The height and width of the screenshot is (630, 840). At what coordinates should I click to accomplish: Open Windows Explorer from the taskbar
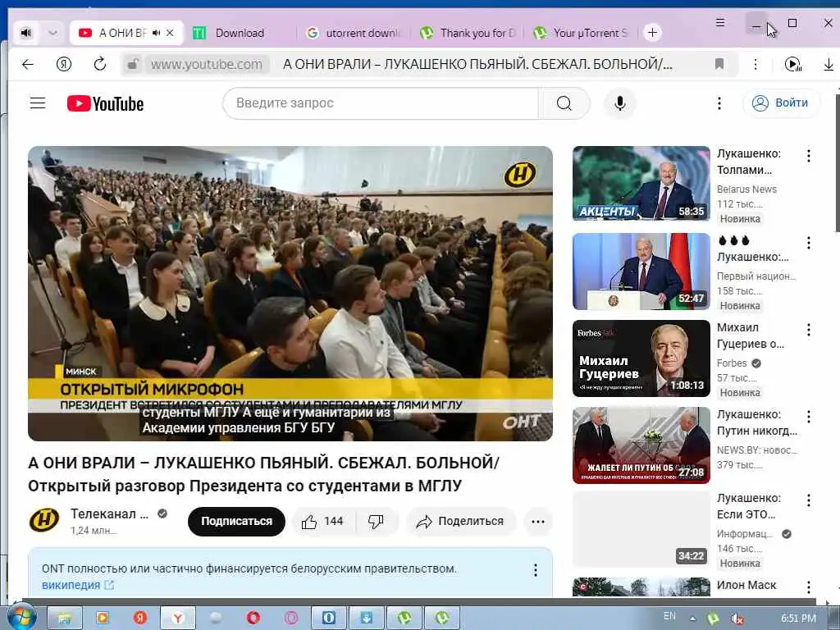[65, 619]
